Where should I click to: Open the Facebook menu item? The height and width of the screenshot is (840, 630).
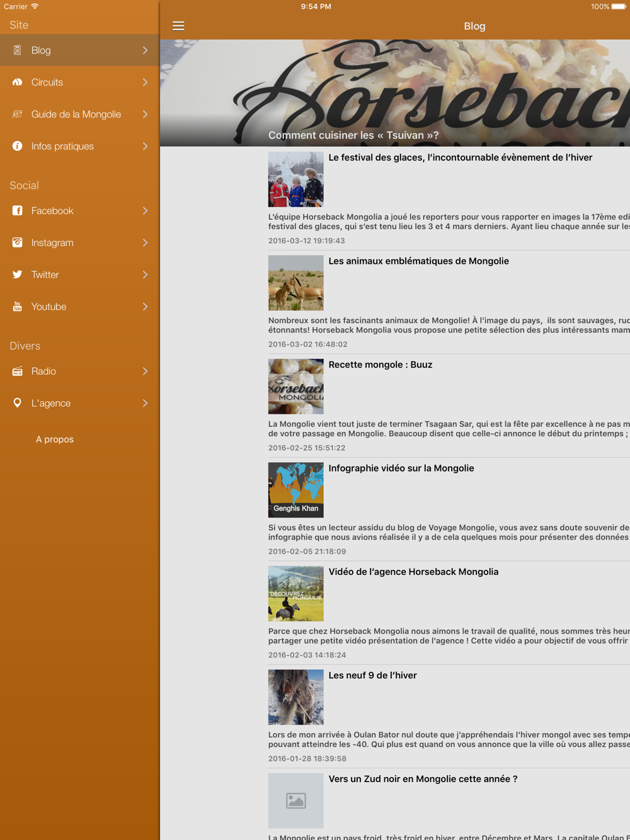(x=79, y=211)
